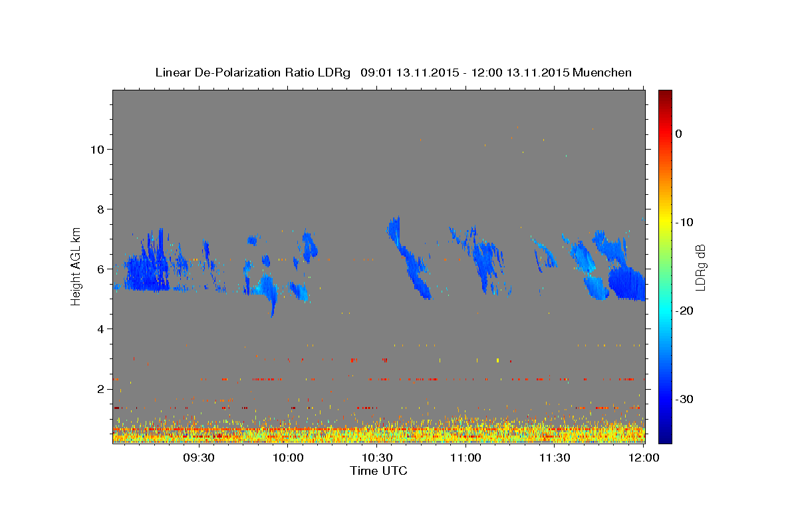Click the noisy yellow ground-level band at 10:00

click(x=289, y=433)
